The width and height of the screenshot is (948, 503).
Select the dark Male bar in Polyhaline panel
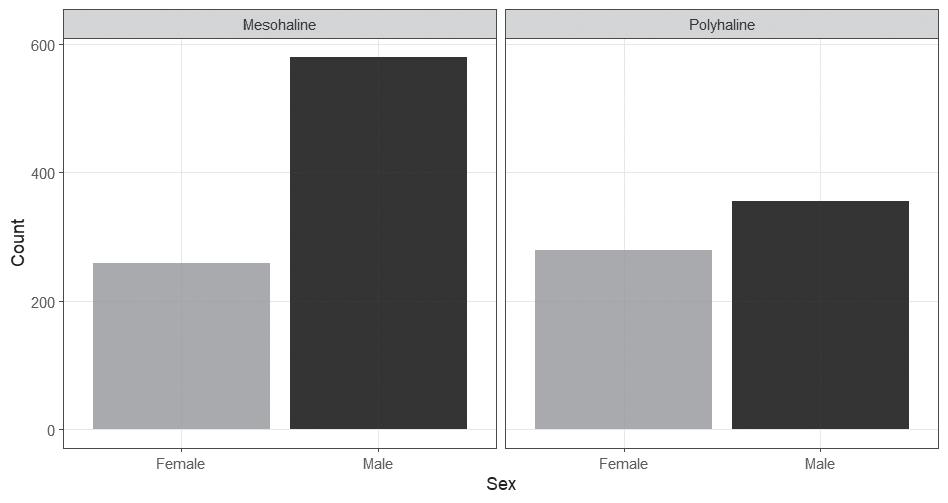(x=820, y=315)
